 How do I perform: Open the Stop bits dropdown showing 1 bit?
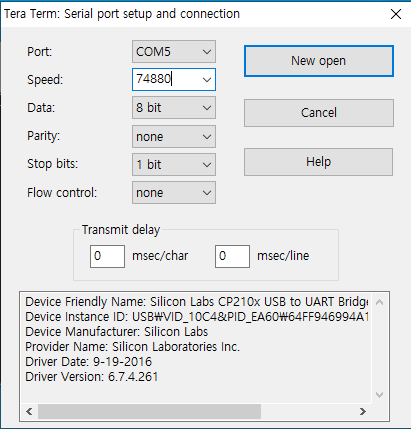click(174, 164)
